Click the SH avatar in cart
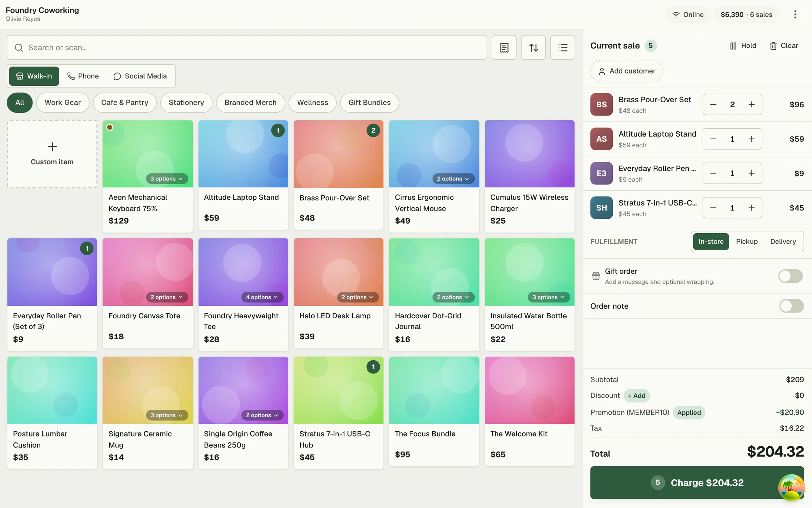This screenshot has width=812, height=508. click(601, 208)
